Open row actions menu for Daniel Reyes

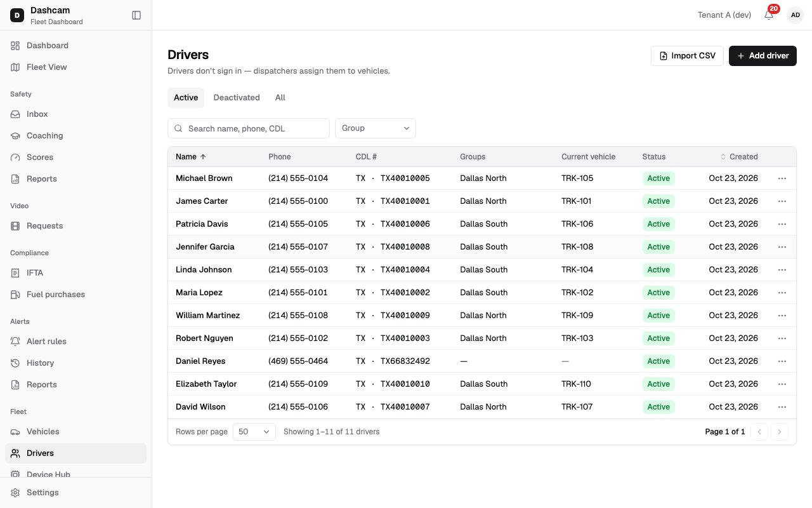782,361
